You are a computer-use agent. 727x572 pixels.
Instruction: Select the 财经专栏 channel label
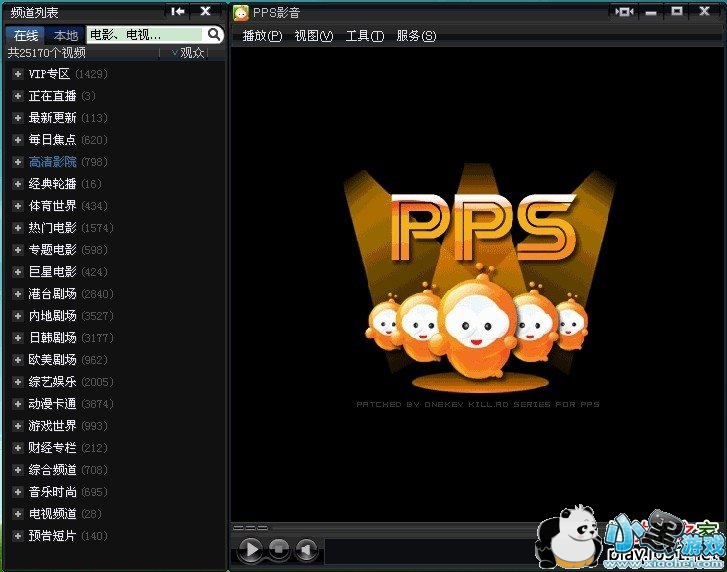click(52, 448)
